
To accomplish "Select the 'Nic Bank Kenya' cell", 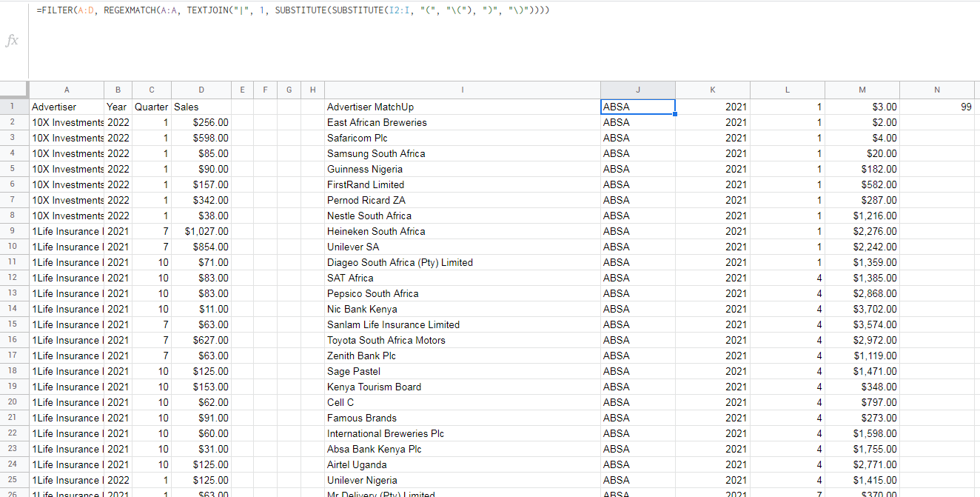I will (x=463, y=309).
